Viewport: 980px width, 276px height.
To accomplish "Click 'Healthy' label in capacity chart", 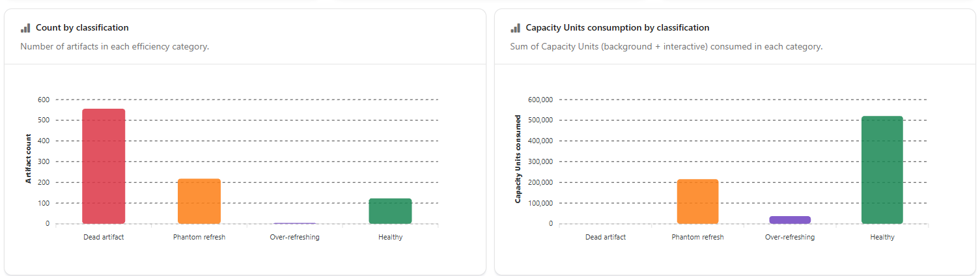I will (x=882, y=237).
